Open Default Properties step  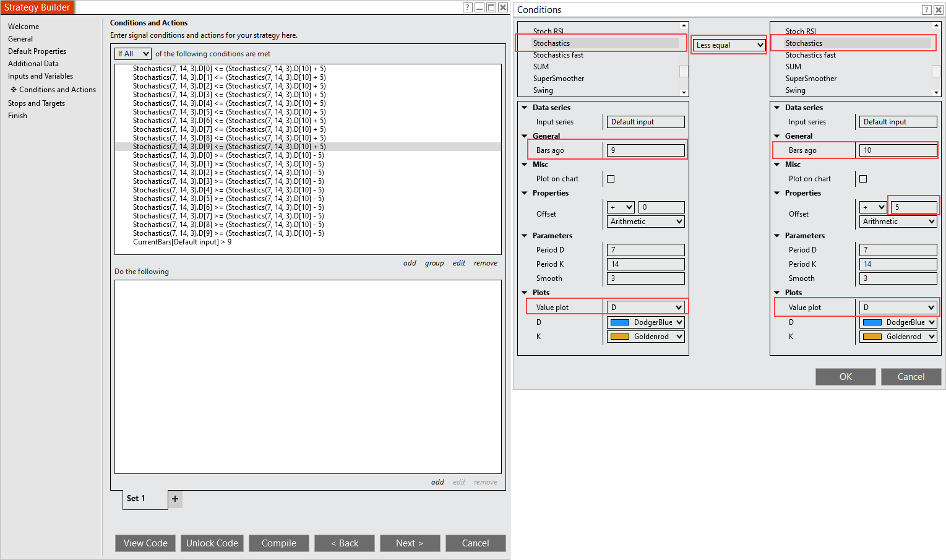(37, 51)
